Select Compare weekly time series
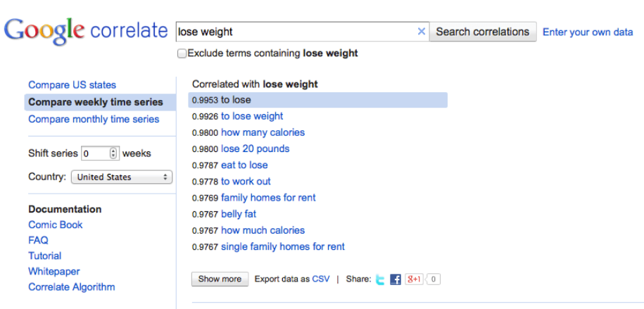 tap(96, 102)
